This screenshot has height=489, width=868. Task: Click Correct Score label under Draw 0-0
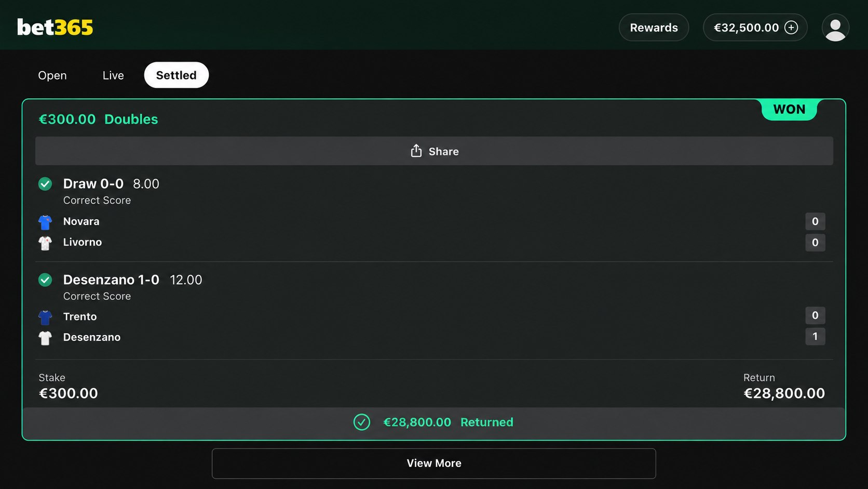pos(97,201)
